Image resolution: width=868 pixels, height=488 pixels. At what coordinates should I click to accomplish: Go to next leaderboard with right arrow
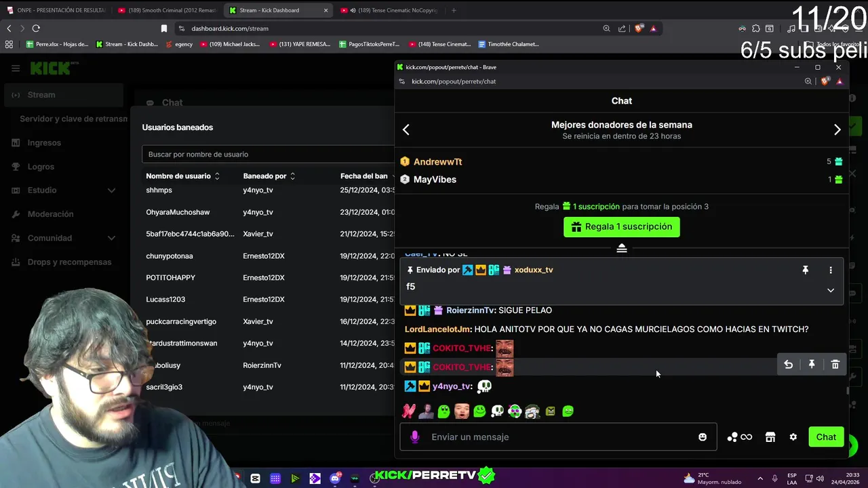tap(837, 129)
